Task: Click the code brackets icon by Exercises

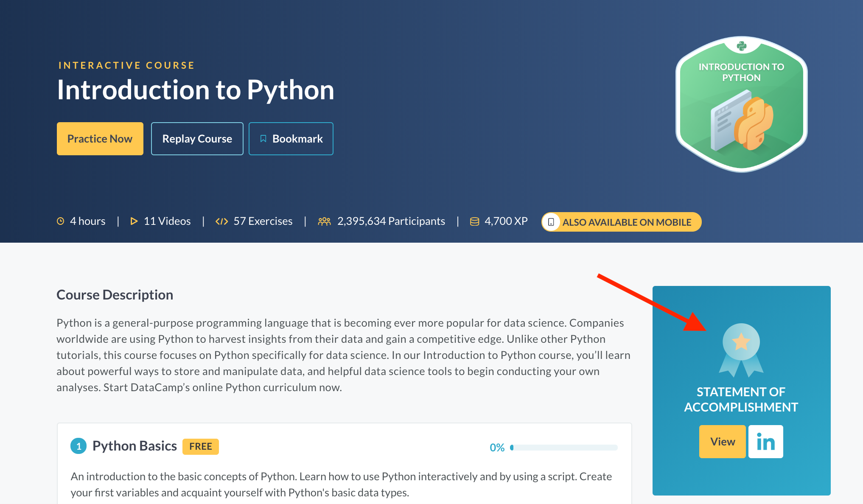Action: (x=221, y=221)
